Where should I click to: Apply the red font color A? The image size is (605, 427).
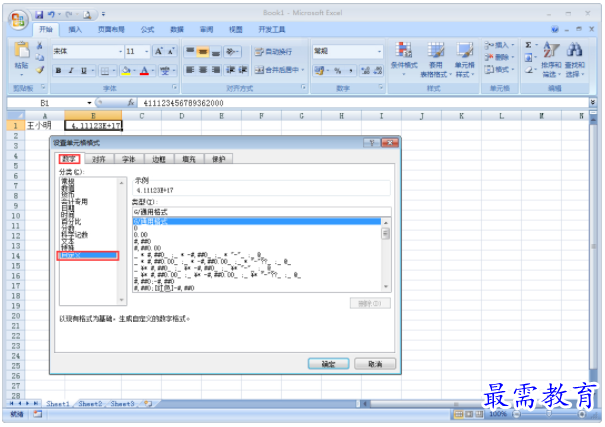pos(144,71)
